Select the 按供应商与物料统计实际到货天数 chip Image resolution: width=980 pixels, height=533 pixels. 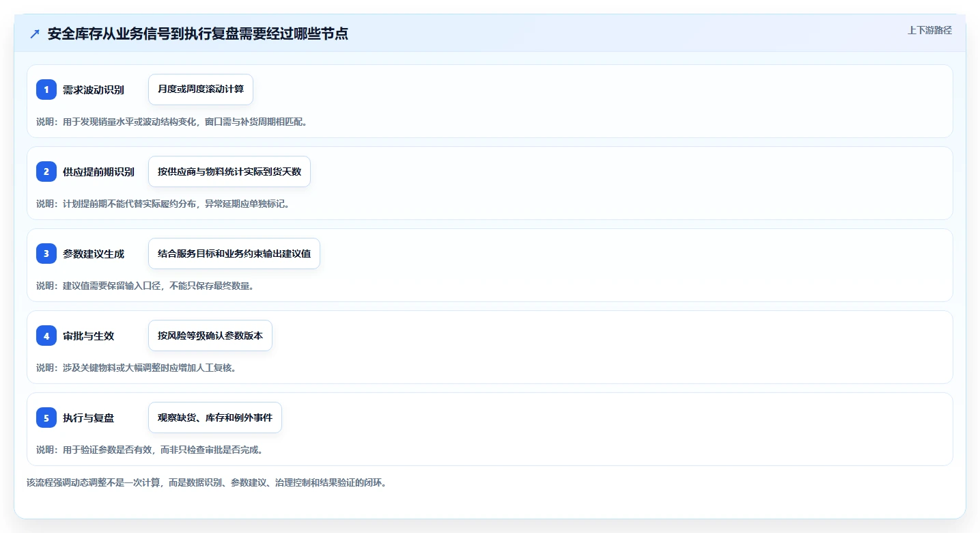click(x=229, y=172)
